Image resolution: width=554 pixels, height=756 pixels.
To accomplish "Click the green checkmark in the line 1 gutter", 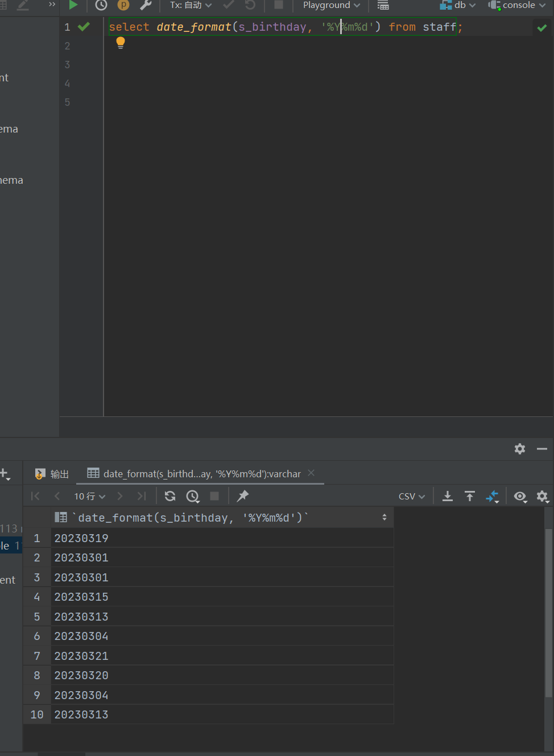I will pyautogui.click(x=84, y=27).
